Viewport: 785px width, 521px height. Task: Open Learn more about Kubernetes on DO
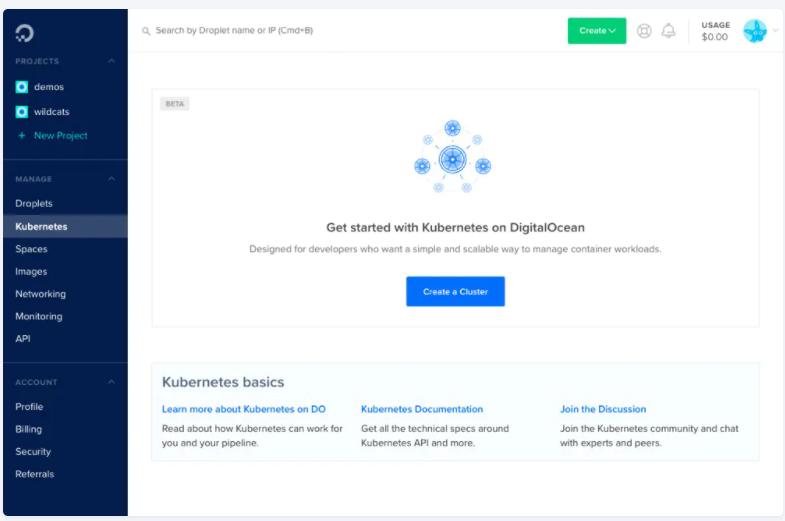pos(243,409)
